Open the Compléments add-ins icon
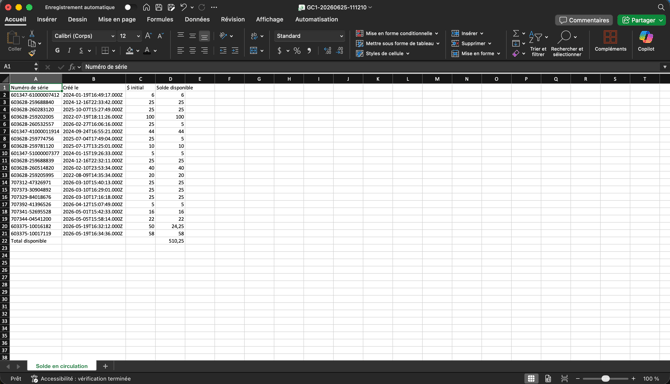670x384 pixels. [610, 41]
